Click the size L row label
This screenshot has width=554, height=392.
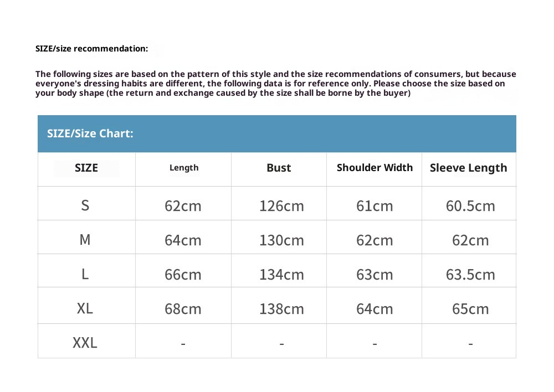click(85, 274)
